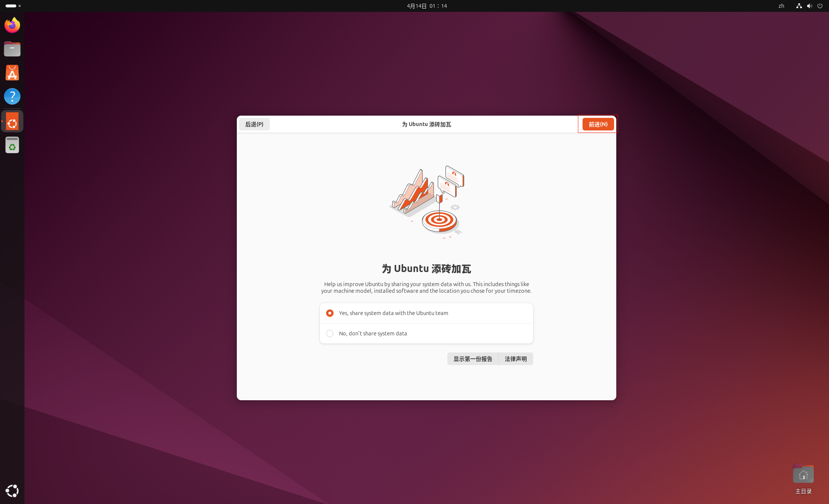Open the power menu icon
Viewport: 829px width, 504px height.
[820, 6]
